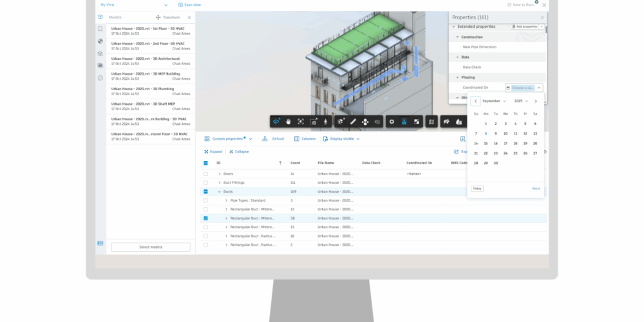Image resolution: width=644 pixels, height=322 pixels.
Task: Open the Search model sidebar icon
Action: point(100,53)
